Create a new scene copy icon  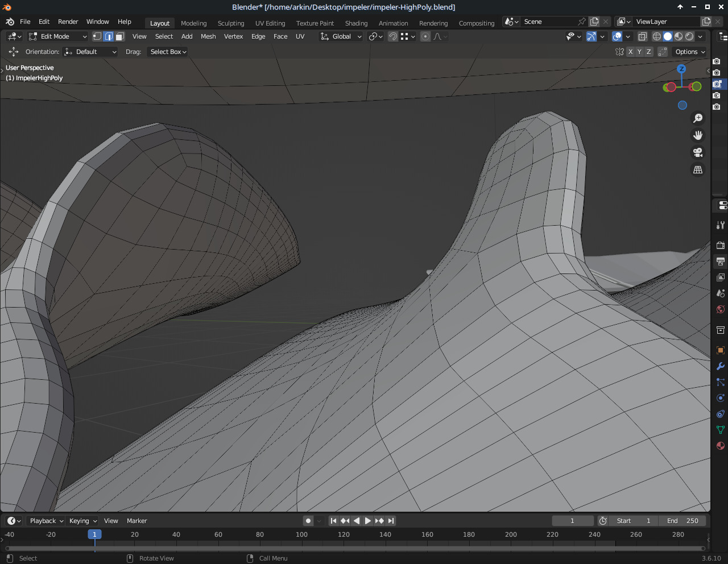[594, 22]
